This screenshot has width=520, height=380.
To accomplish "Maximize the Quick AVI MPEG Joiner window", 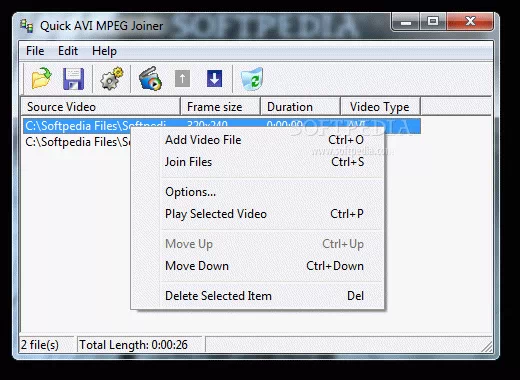I will point(433,22).
